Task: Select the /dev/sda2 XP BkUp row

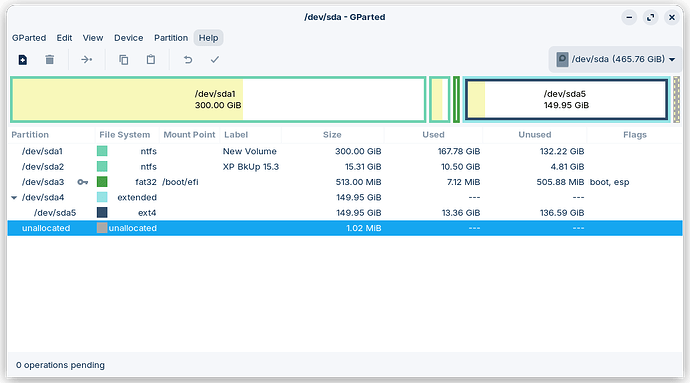Action: click(345, 166)
